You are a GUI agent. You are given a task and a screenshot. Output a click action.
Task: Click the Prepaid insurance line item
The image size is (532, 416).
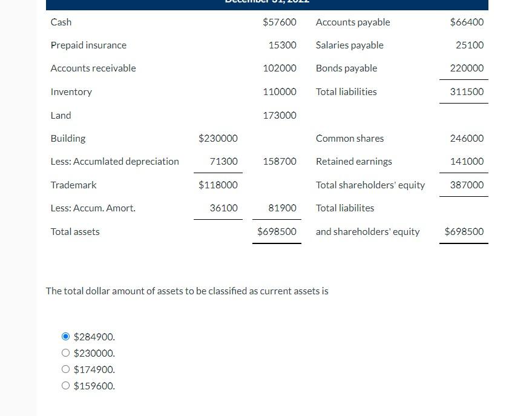click(88, 45)
